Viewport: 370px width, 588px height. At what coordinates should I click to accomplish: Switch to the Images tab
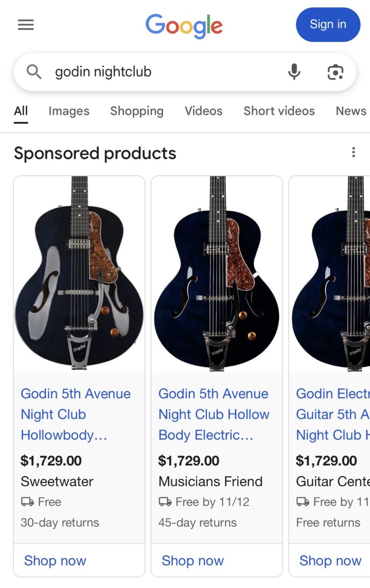pyautogui.click(x=69, y=111)
